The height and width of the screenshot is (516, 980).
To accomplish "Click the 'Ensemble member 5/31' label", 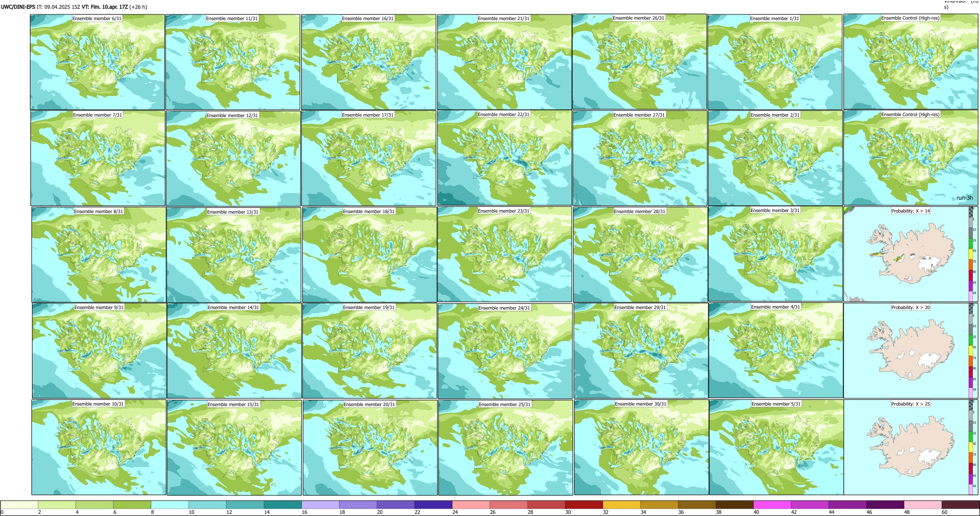I will point(776,404).
